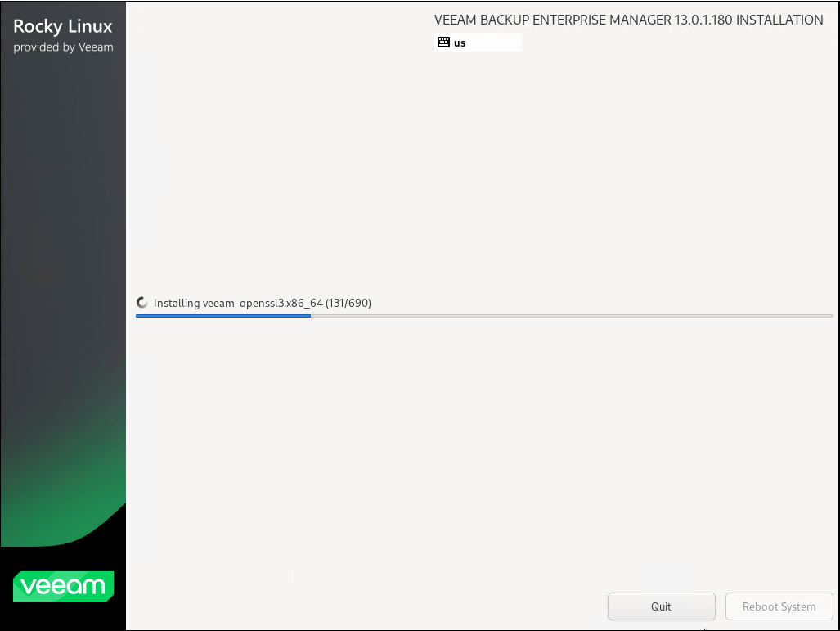840x631 pixels.
Task: Click the keyboard layout icon
Action: (x=443, y=43)
